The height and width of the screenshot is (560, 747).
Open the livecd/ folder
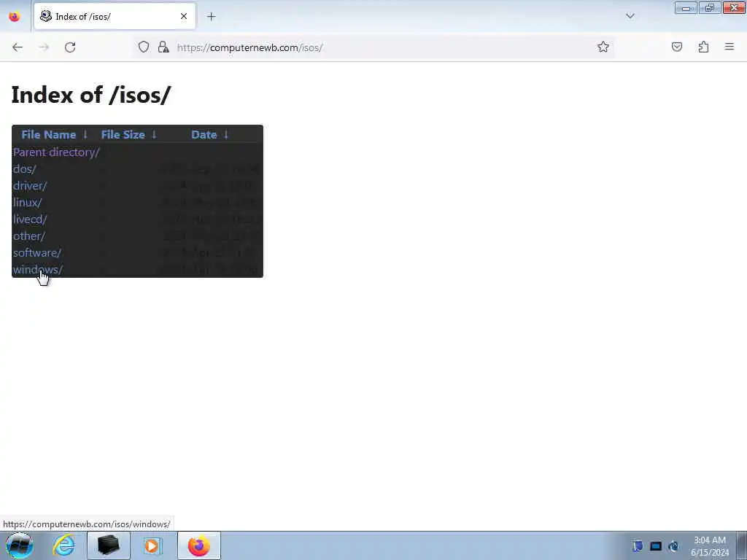(x=30, y=219)
